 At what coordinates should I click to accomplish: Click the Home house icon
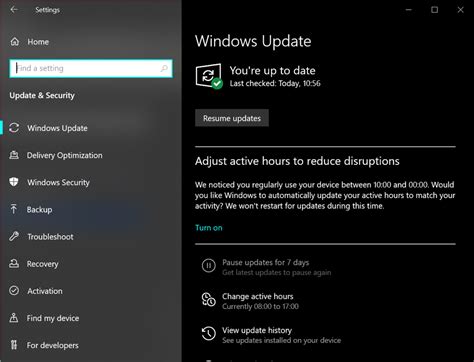15,42
